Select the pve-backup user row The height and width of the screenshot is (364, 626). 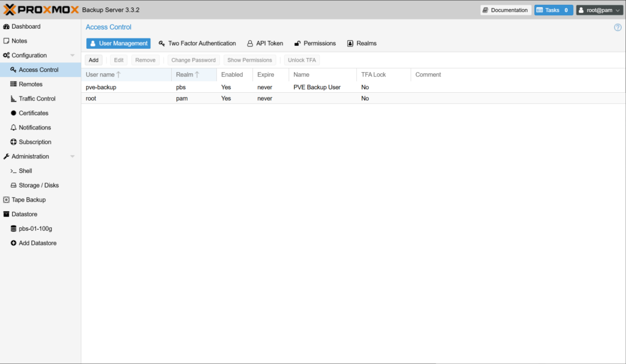pos(101,87)
